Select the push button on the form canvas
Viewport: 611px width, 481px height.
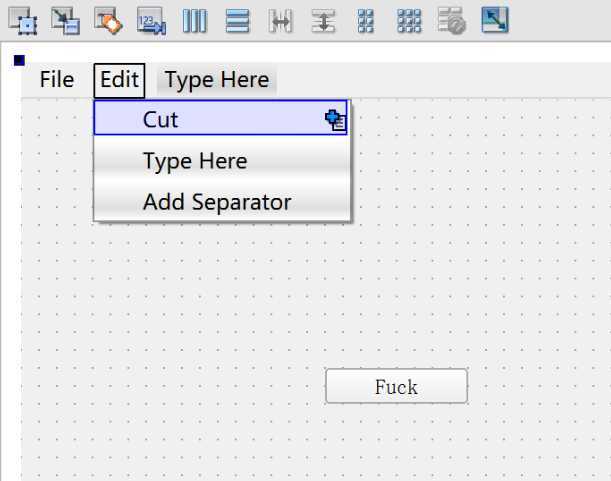[396, 386]
